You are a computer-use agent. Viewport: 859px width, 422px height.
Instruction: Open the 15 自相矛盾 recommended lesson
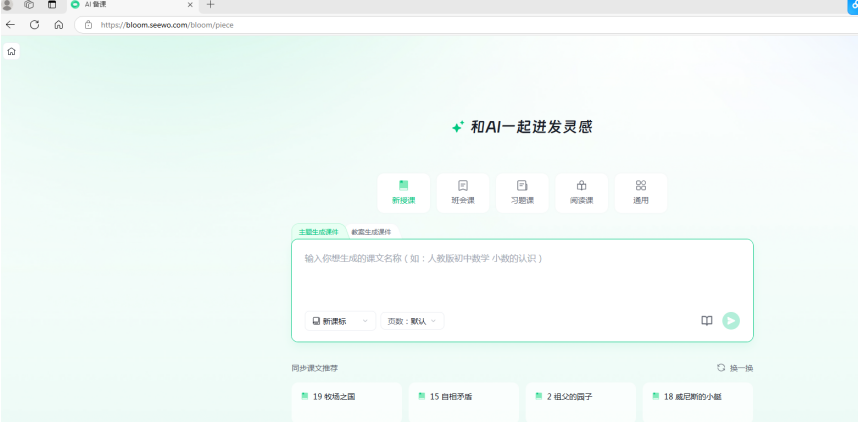tap(463, 397)
